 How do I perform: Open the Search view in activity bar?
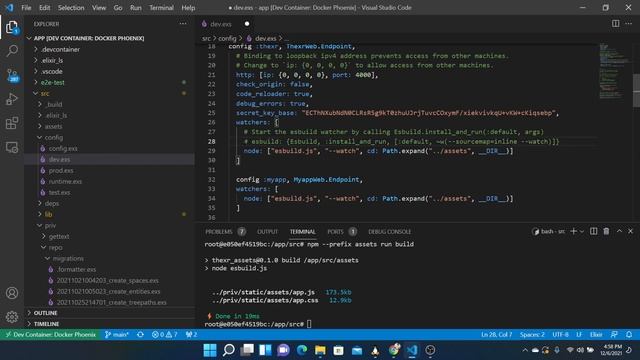(12, 51)
